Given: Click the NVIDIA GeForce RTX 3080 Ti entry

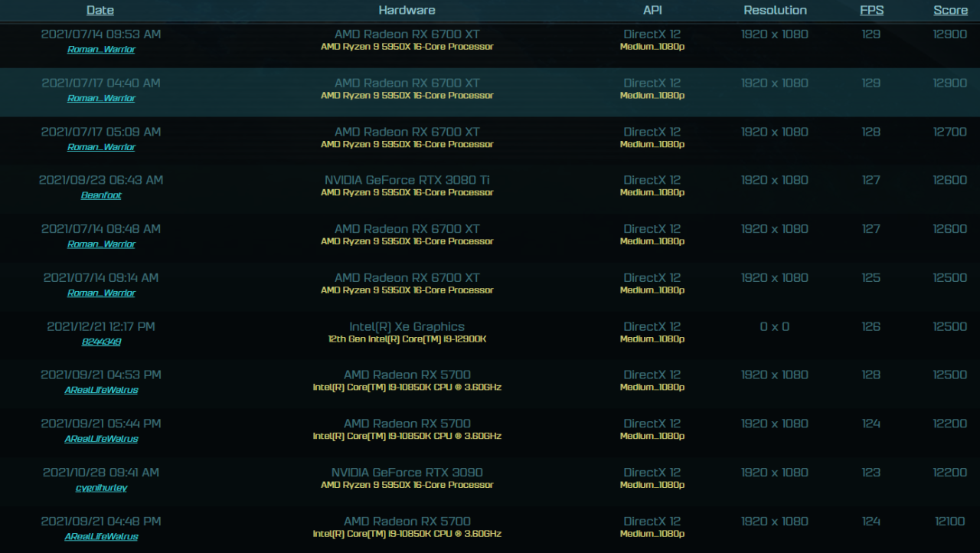Looking at the screenshot, I should point(407,180).
